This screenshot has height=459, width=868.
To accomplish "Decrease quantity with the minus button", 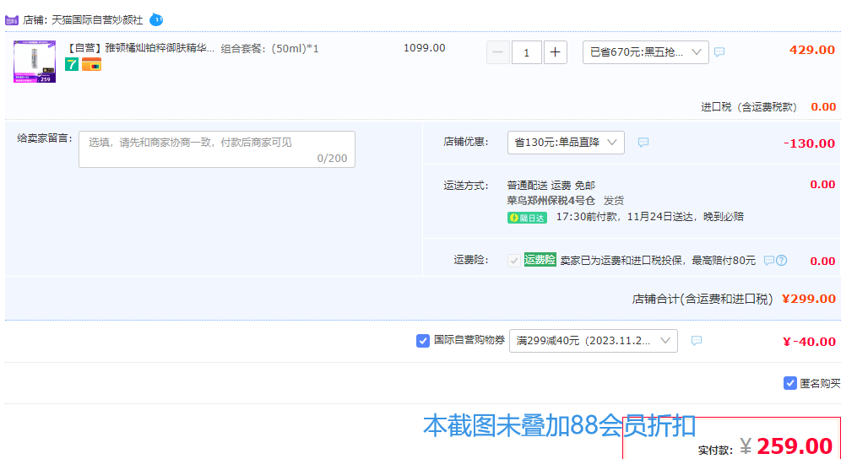I will click(x=497, y=52).
